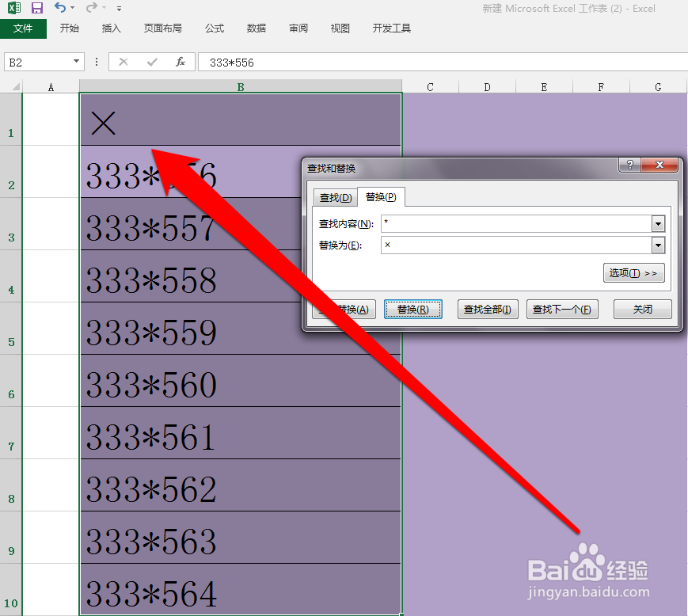688x616 pixels.
Task: Switch to the 插入 ribbon tab
Action: click(111, 29)
